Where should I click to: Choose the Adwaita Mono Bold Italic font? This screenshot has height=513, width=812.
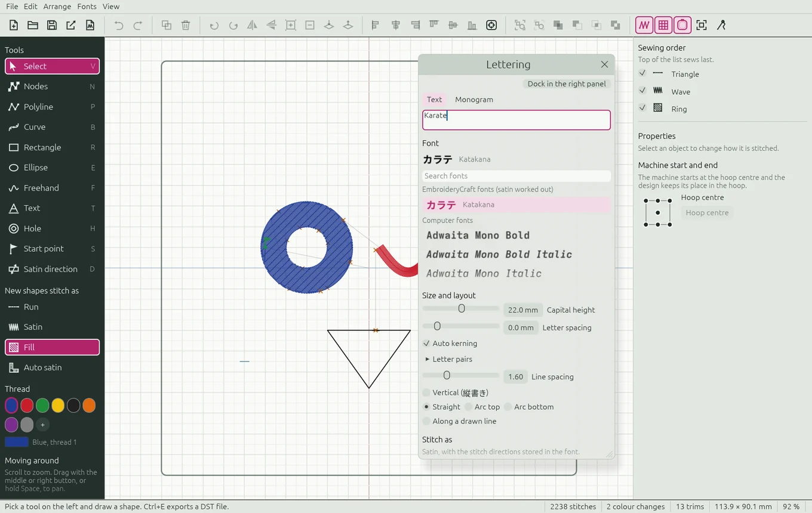(x=516, y=254)
